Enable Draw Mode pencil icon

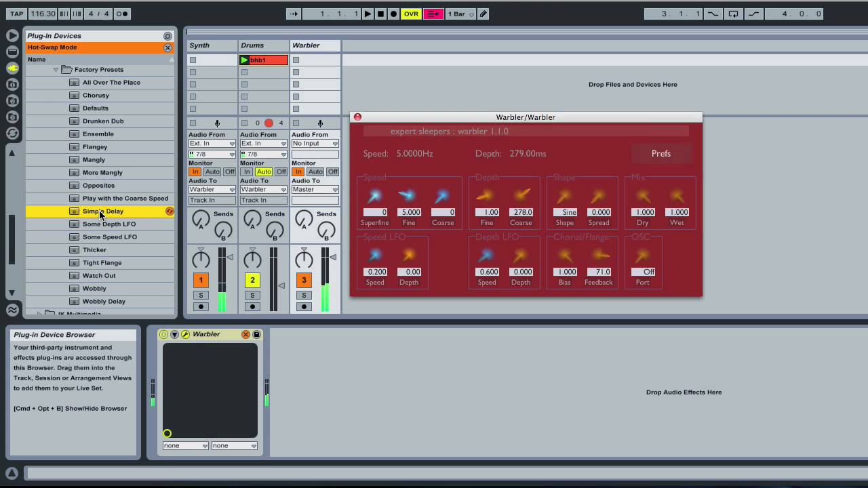tap(483, 14)
